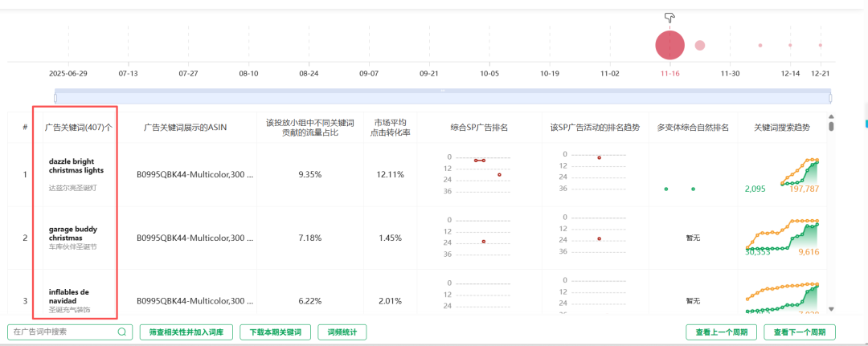Click the 广告关键词展示的ASIN column header
The width and height of the screenshot is (868, 346).
click(x=185, y=127)
